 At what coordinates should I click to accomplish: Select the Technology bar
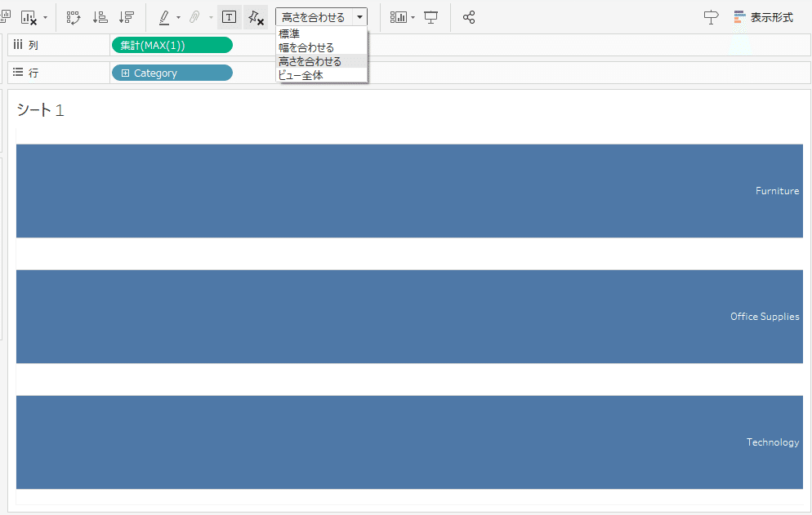(409, 442)
